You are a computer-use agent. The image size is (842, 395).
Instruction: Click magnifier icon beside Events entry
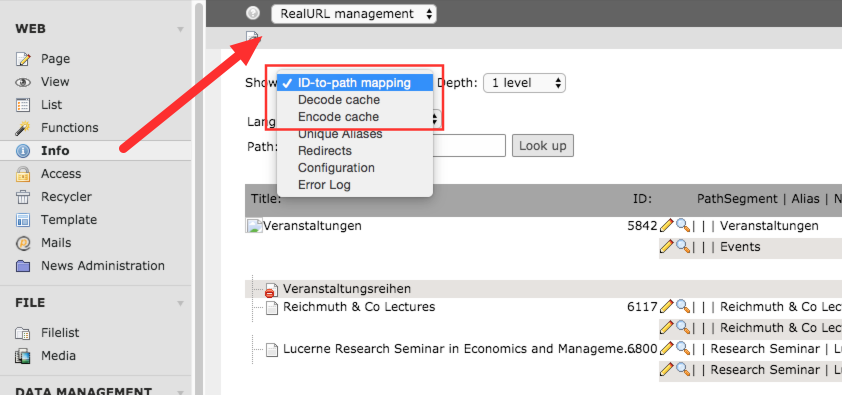click(683, 246)
